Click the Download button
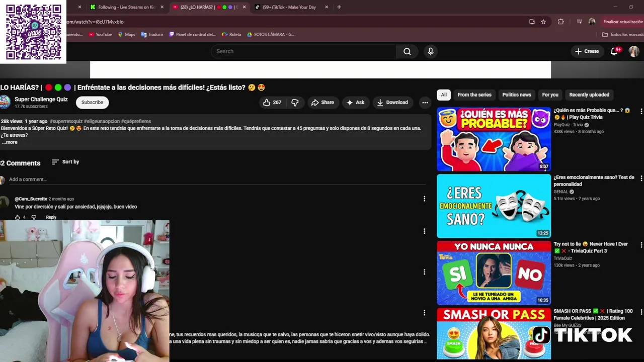The height and width of the screenshot is (362, 644). coord(392,103)
